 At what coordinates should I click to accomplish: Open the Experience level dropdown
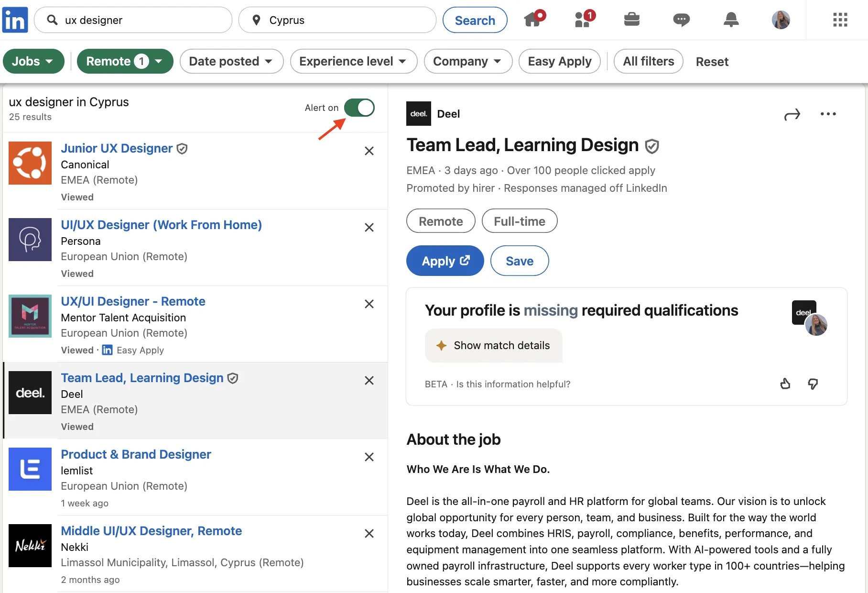[354, 61]
